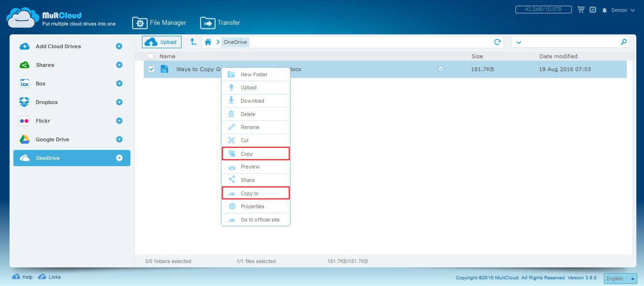The image size is (644, 286).
Task: Click the Box drive icon
Action: tap(24, 84)
